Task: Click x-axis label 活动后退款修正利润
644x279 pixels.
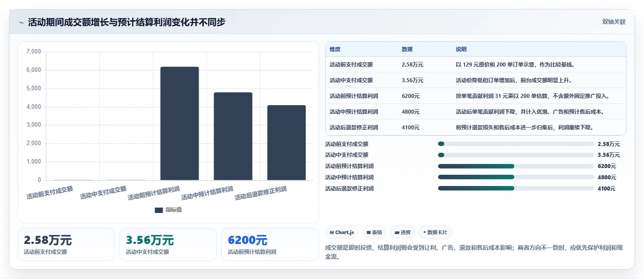Action: point(261,193)
